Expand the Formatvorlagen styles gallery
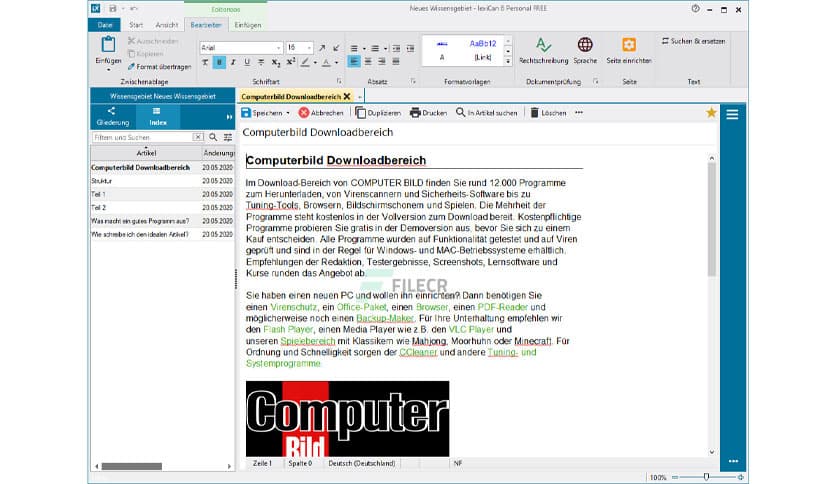The width and height of the screenshot is (836, 484). (508, 61)
